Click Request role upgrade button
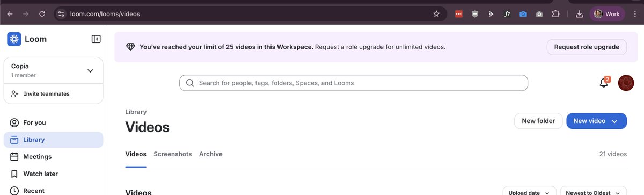The height and width of the screenshot is (195, 644). (587, 47)
